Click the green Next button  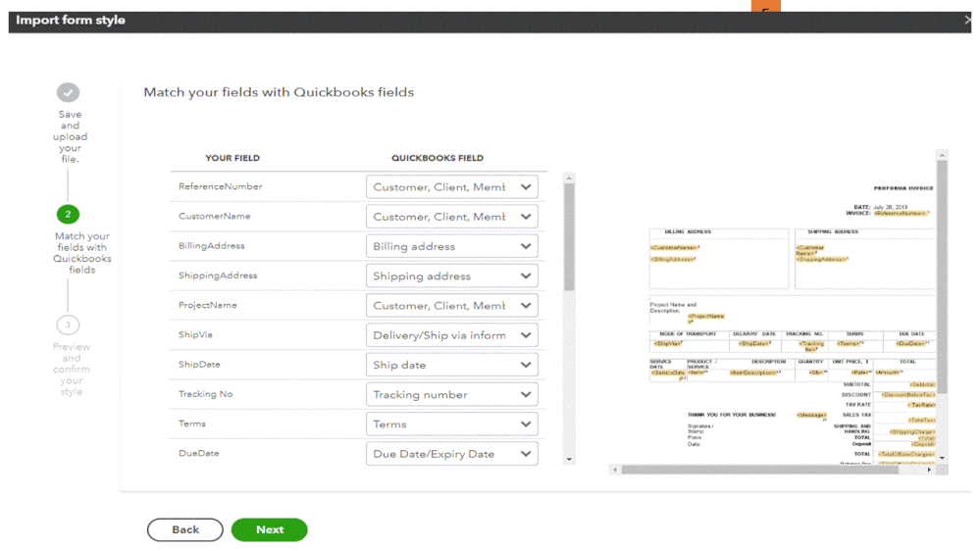[270, 529]
